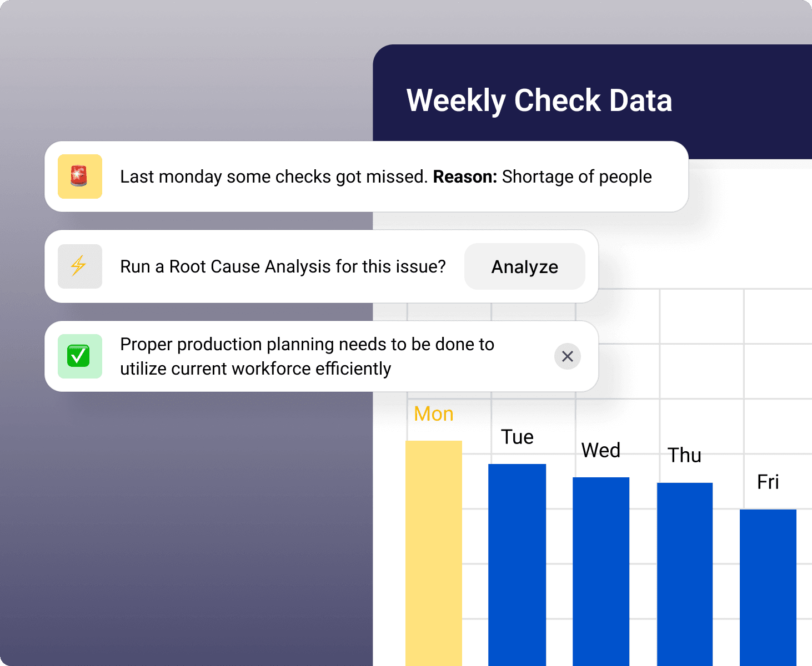Click the Weekly Check Data header
The width and height of the screenshot is (812, 666).
(x=539, y=100)
